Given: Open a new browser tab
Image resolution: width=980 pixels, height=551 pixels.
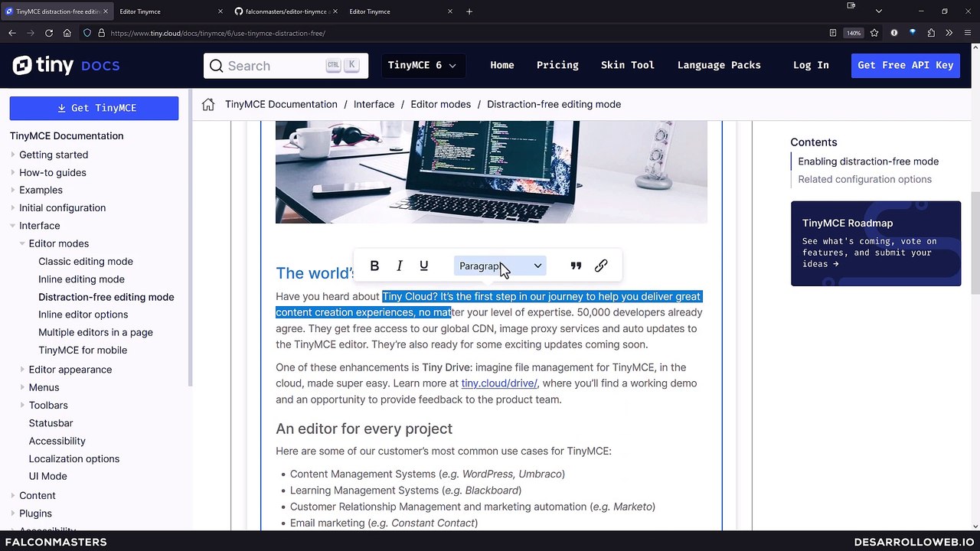Looking at the screenshot, I should (469, 11).
